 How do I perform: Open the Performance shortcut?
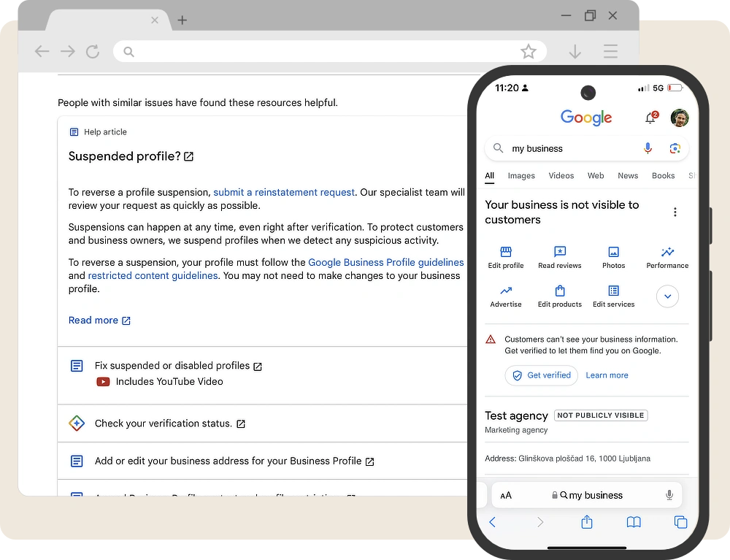click(667, 258)
